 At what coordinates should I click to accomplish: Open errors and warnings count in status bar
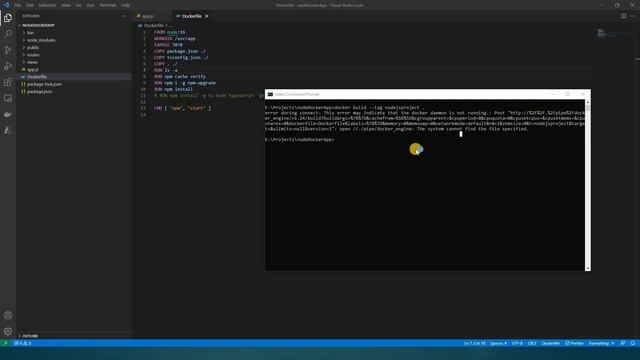(23, 343)
